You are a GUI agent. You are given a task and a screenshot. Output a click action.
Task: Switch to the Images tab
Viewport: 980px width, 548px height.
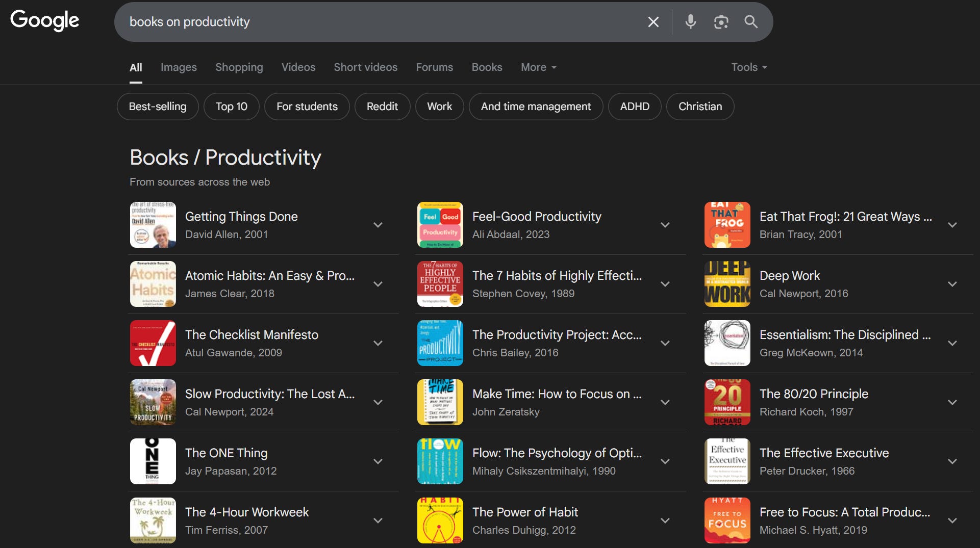tap(179, 67)
